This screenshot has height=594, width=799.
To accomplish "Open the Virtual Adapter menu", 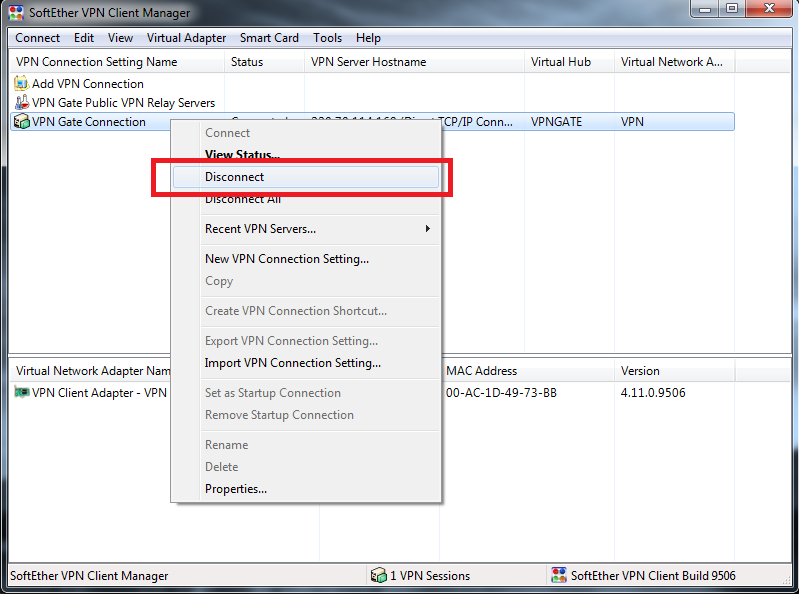I will click(x=187, y=38).
